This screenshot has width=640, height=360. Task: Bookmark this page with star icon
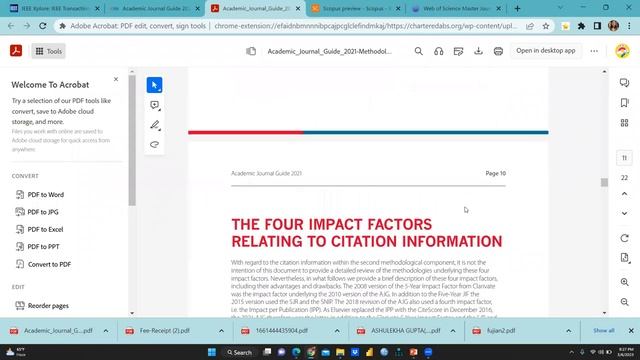point(546,26)
